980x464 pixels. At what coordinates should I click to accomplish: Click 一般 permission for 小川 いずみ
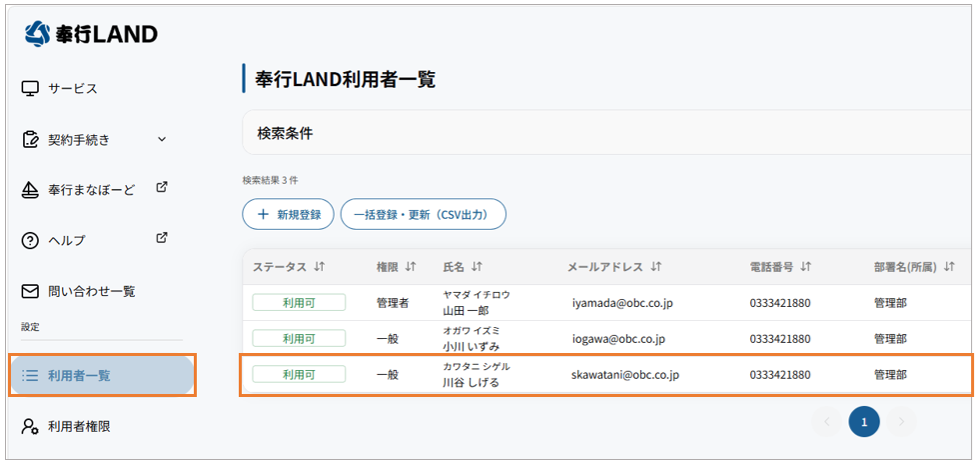coord(388,339)
